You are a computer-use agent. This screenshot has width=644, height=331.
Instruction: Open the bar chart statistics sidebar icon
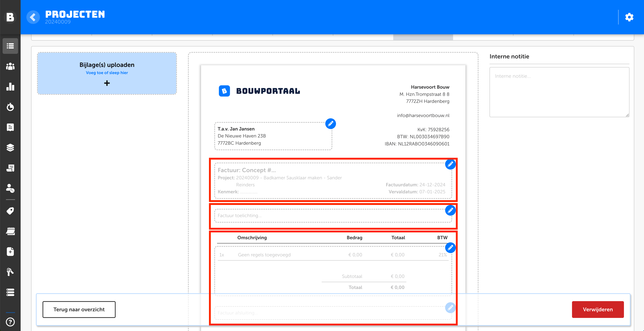[x=10, y=87]
